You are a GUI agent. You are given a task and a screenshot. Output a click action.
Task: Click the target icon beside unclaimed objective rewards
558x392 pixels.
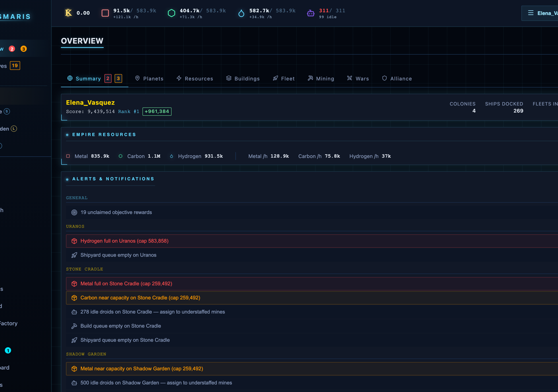click(x=74, y=213)
